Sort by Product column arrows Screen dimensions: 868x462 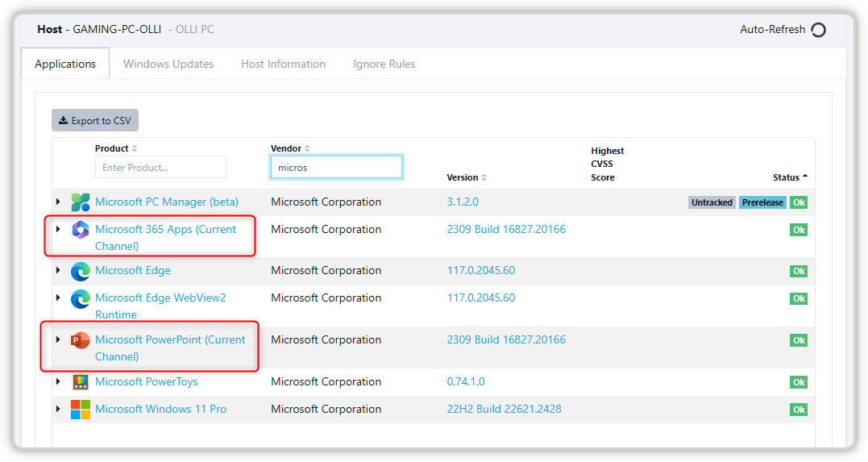point(135,148)
